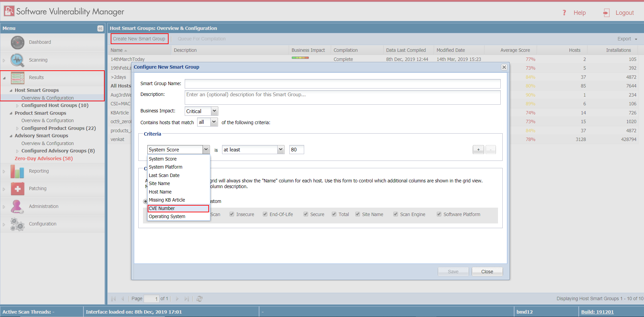Click the Close button in dialog

(487, 272)
